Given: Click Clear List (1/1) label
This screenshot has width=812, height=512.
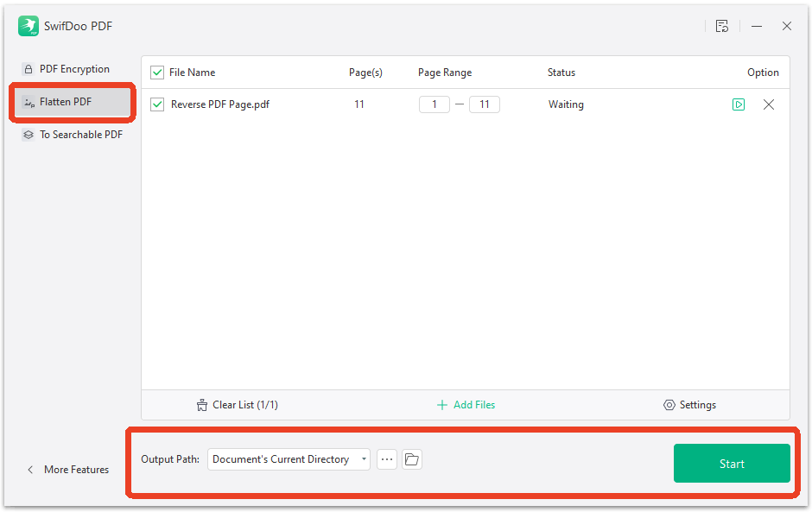Looking at the screenshot, I should point(245,405).
